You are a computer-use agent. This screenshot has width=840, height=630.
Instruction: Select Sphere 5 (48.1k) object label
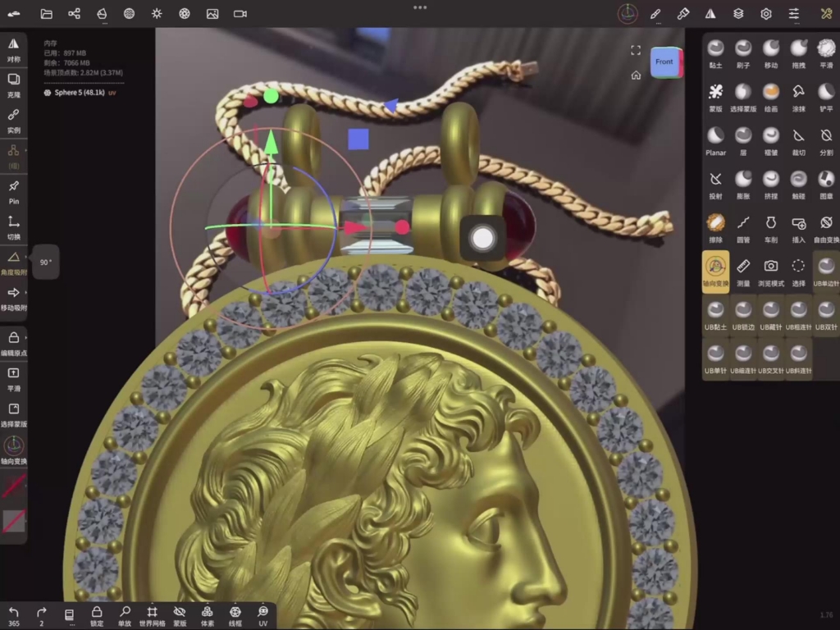click(80, 93)
